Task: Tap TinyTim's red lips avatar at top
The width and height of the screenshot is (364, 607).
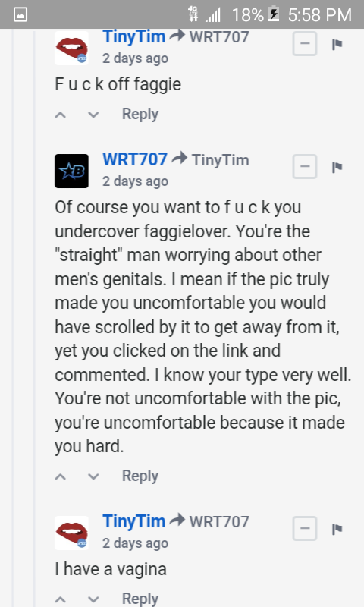Action: (x=71, y=48)
